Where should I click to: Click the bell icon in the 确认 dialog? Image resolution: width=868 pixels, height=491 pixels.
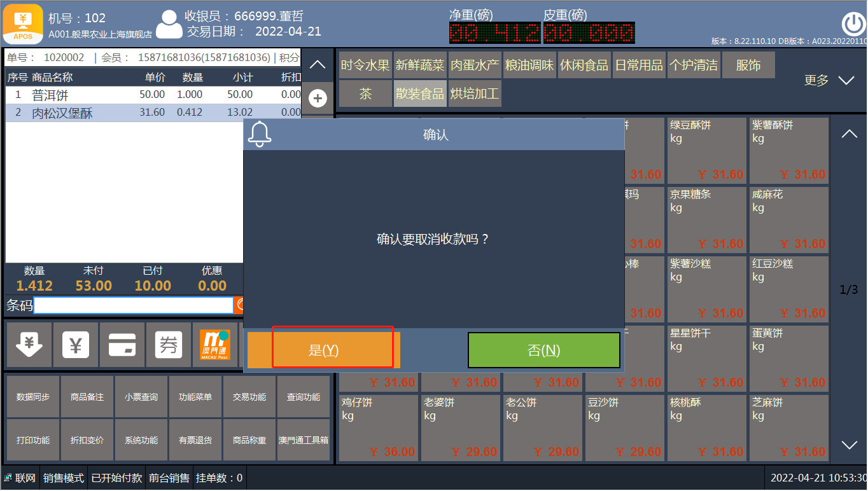(260, 134)
